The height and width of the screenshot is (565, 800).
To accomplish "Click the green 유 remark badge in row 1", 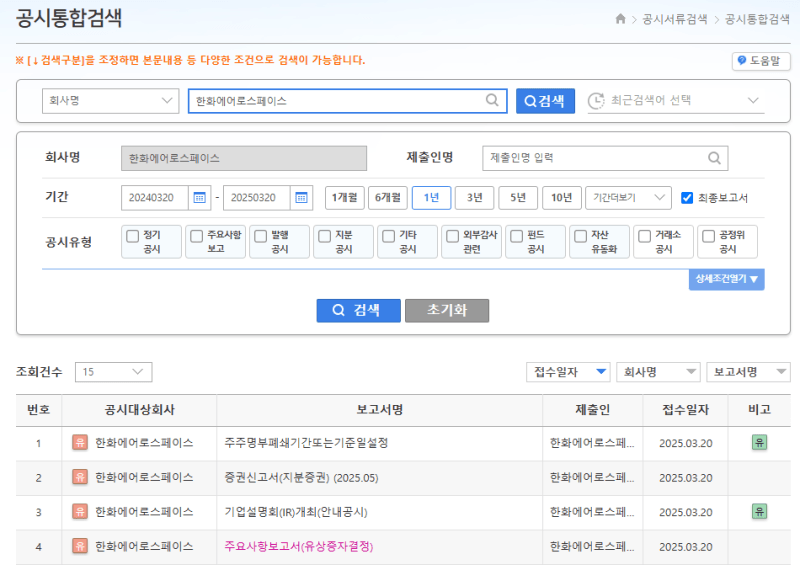I will (x=759, y=442).
